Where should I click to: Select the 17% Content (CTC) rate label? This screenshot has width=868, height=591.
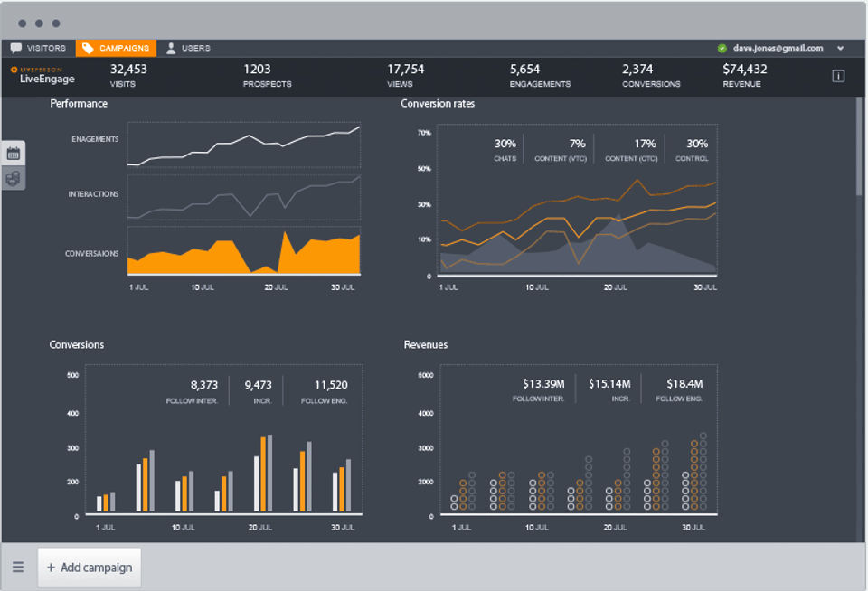(631, 150)
